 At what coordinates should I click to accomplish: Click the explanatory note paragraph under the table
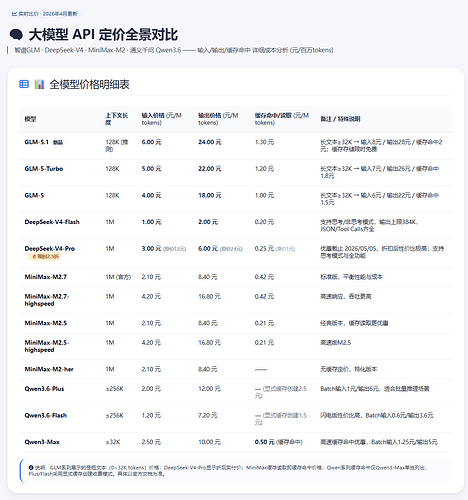pos(228,471)
